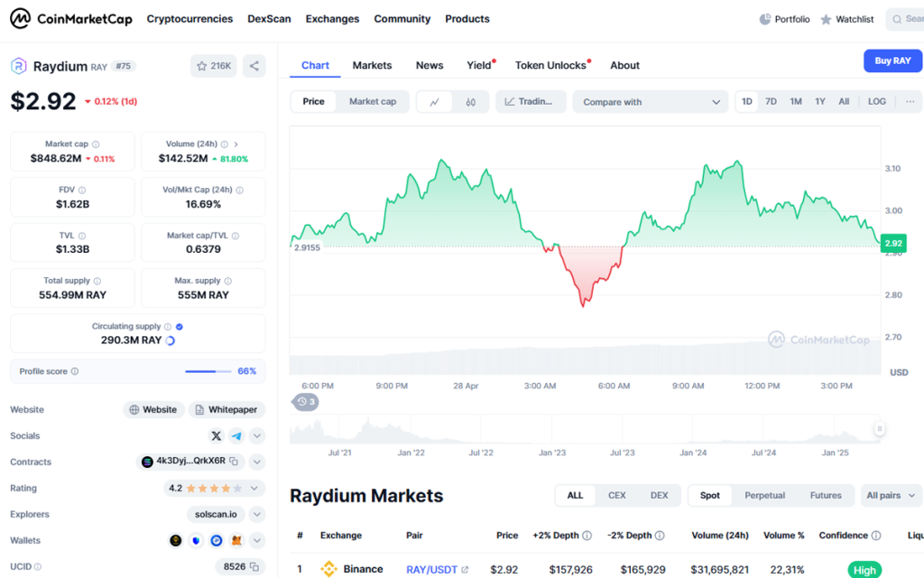Expand the Wallets list chevron
The image size is (924, 578).
tap(257, 540)
